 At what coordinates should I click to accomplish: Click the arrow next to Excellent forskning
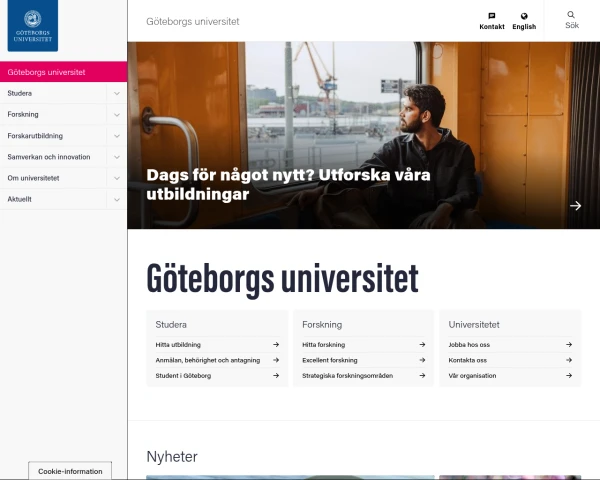tap(422, 360)
